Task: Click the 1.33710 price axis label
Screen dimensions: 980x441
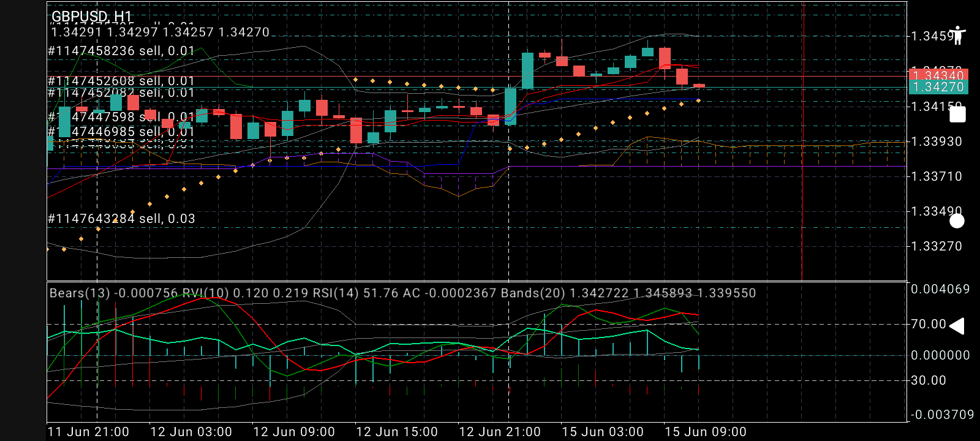Action: [x=937, y=176]
